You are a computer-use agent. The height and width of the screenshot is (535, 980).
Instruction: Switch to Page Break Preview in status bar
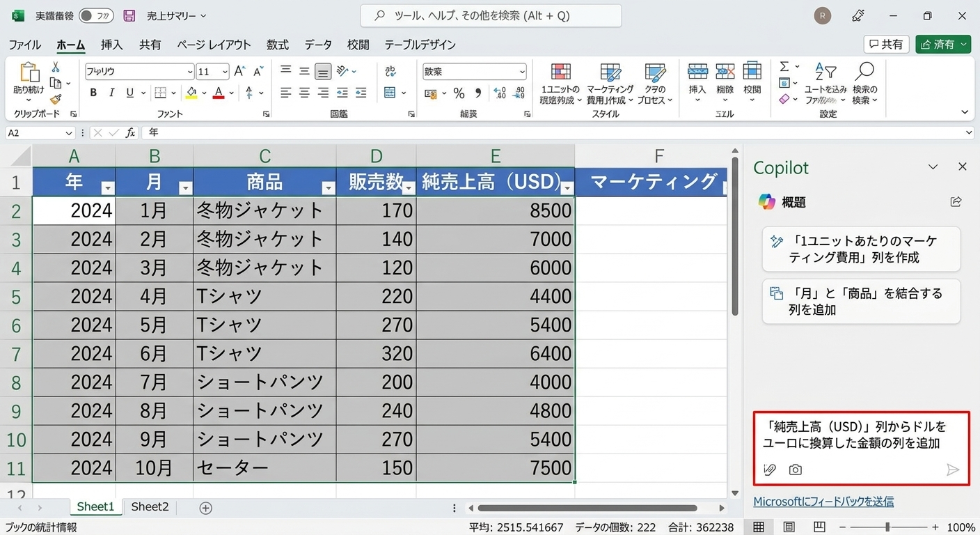(x=820, y=527)
